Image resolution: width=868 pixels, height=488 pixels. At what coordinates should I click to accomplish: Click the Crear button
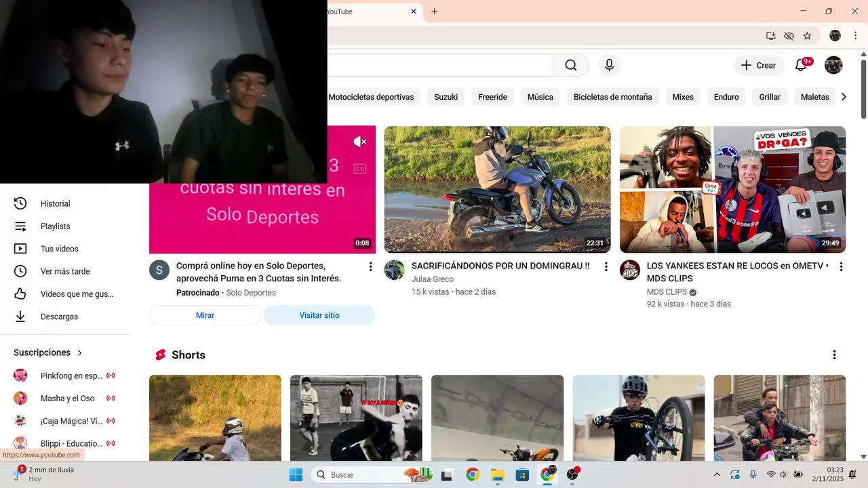(x=759, y=65)
